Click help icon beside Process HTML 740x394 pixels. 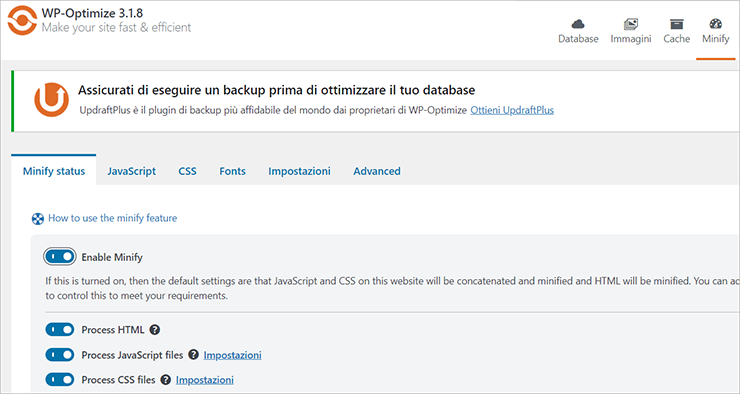[x=155, y=330]
